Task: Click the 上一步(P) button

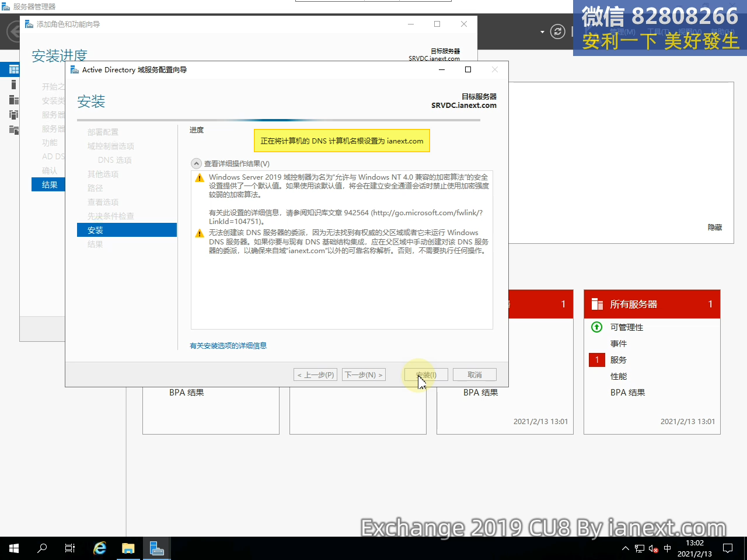Action: pyautogui.click(x=315, y=375)
